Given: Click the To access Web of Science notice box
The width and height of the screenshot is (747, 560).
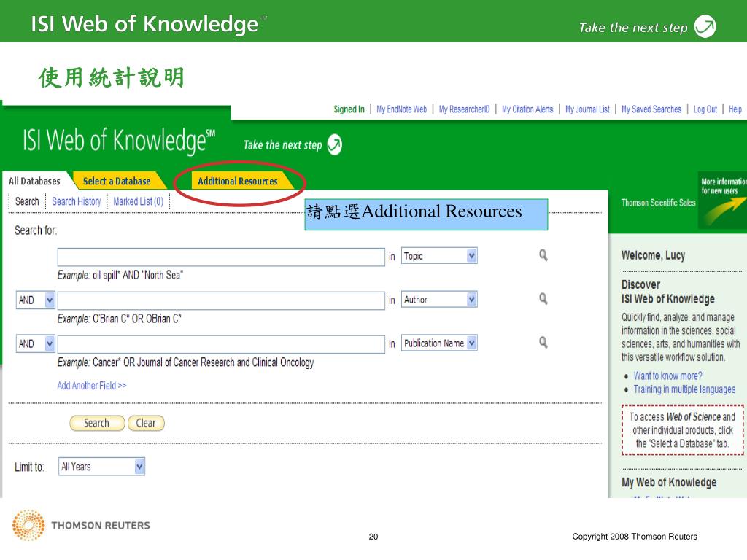Looking at the screenshot, I should tap(682, 430).
